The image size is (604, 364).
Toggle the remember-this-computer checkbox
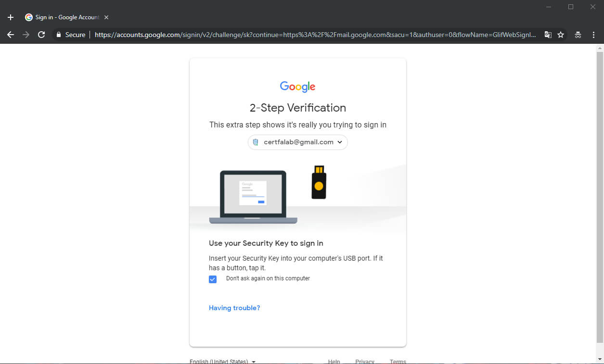click(213, 279)
